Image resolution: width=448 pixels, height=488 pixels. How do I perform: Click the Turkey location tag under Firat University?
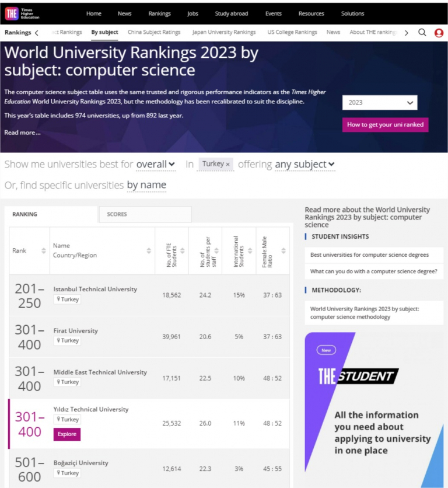tap(67, 340)
